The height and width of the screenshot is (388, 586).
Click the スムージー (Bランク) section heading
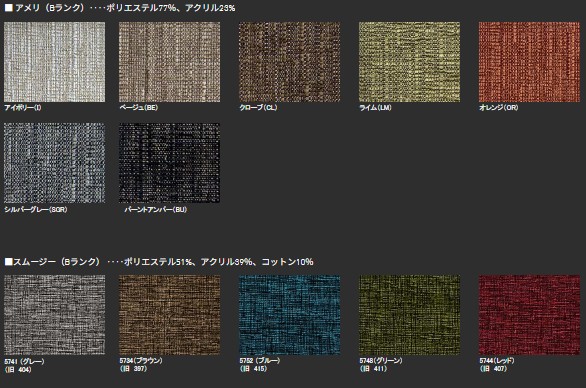57,262
